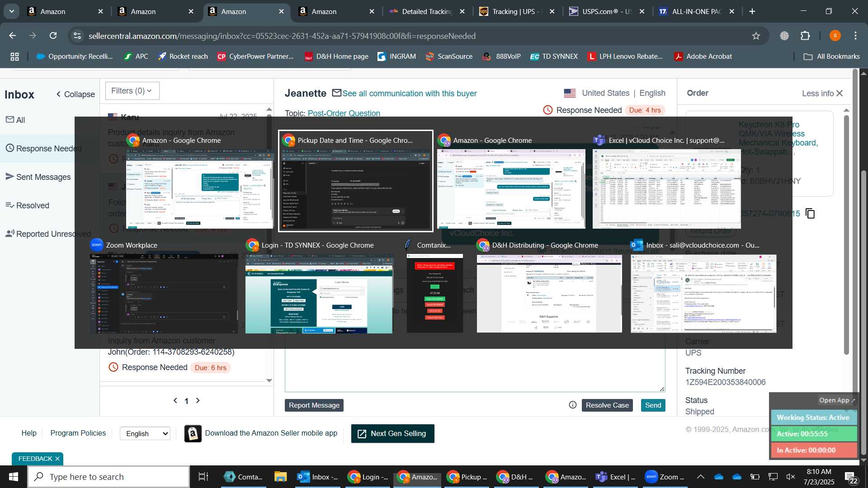The image size is (868, 488).
Task: Click the FEEDBACK button
Action: pos(35,459)
